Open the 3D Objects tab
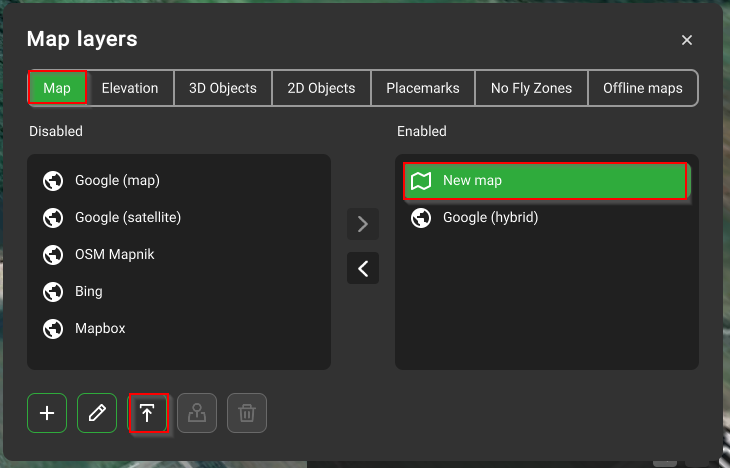This screenshot has width=730, height=468. [222, 88]
